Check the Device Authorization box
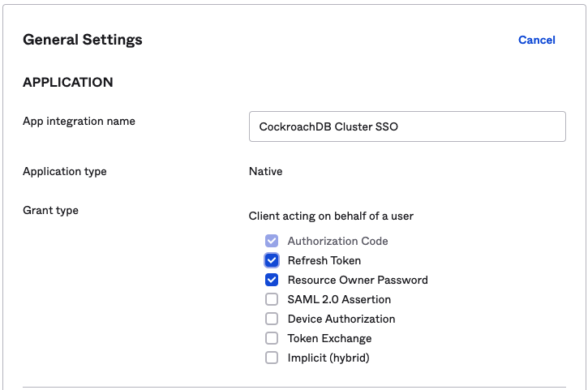 point(272,319)
